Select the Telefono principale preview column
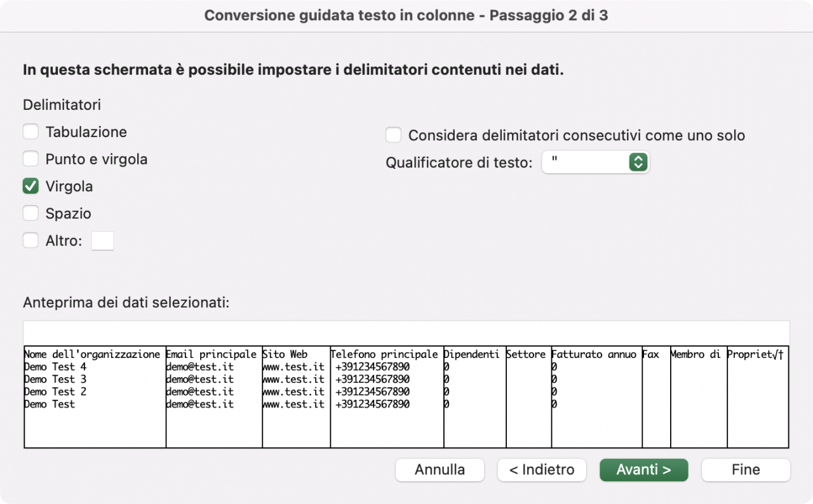 (x=387, y=397)
